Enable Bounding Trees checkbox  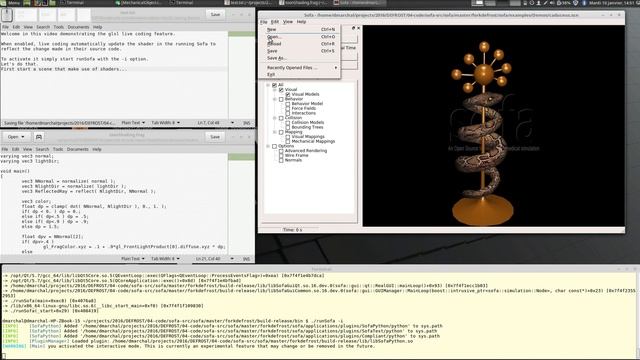[288, 127]
